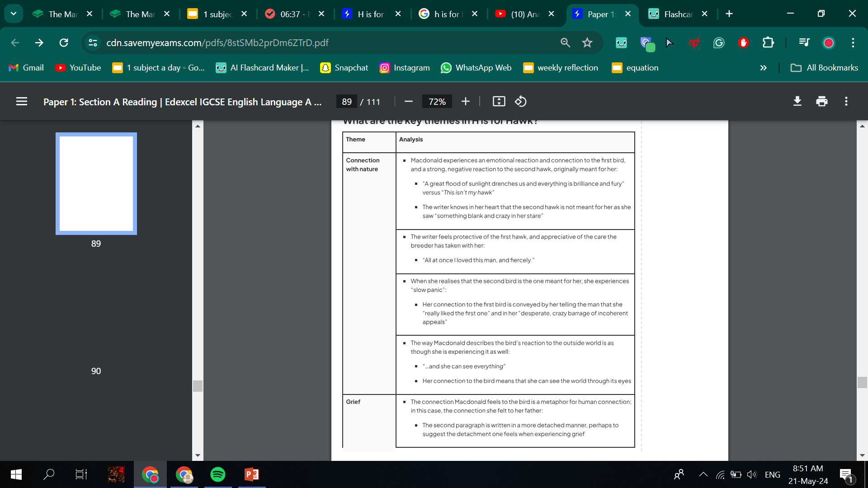Click thumbnail panel scroll down arrow
The width and height of the screenshot is (868, 488).
198,455
